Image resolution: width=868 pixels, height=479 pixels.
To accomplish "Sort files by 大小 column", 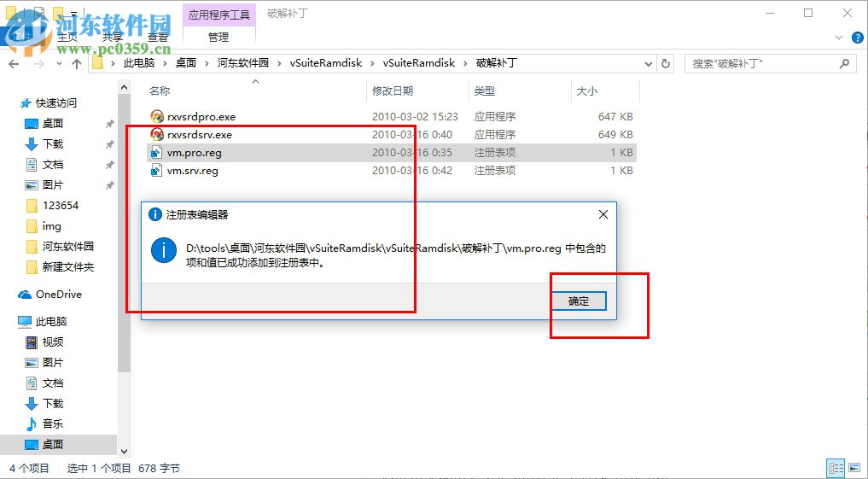I will click(587, 91).
